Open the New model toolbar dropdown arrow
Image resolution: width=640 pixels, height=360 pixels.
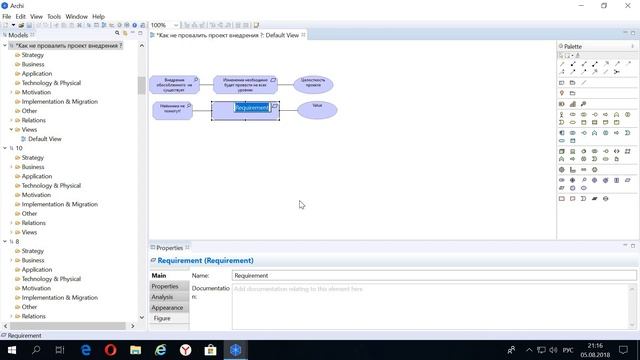[13, 25]
